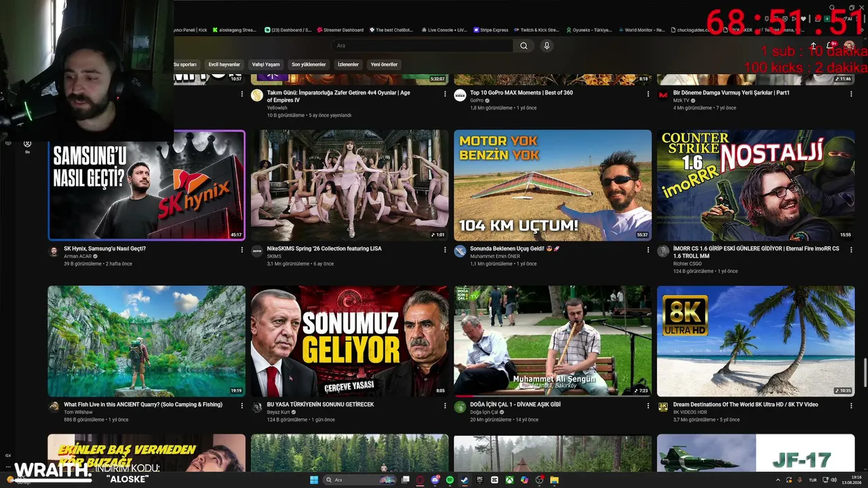This screenshot has width=868, height=488.
Task: Open Richter CSGO channel avatar
Action: (663, 251)
